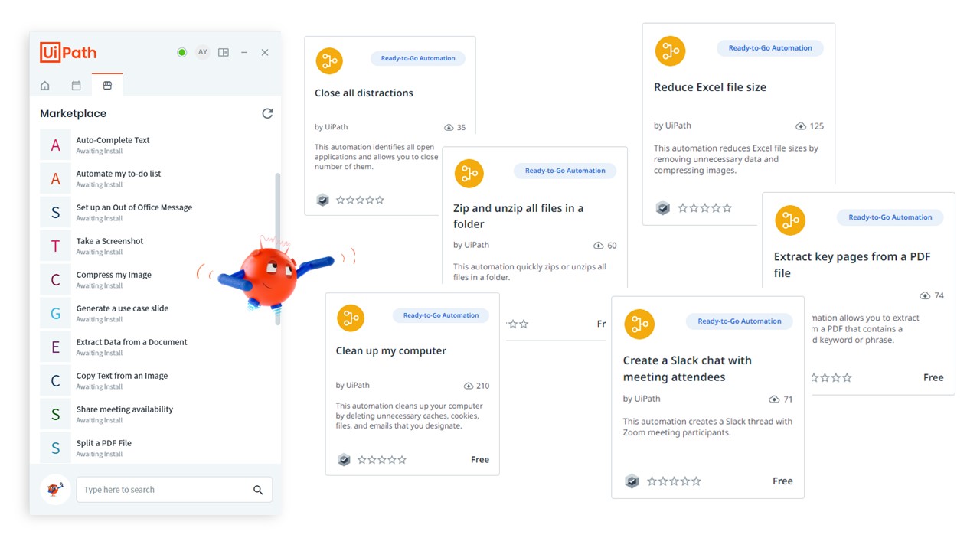Click workflow icon on Clean up my computer card

(x=351, y=318)
